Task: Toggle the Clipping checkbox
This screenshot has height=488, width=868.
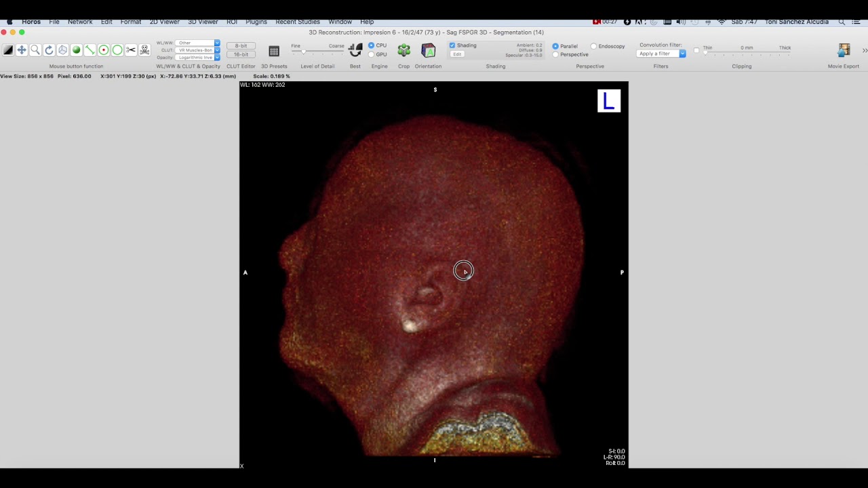Action: [696, 50]
